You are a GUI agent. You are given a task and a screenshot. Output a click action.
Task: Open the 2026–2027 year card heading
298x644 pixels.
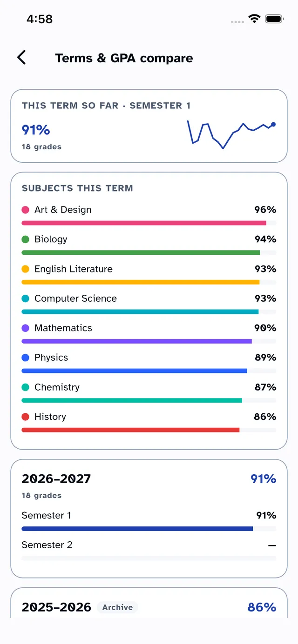pyautogui.click(x=56, y=478)
